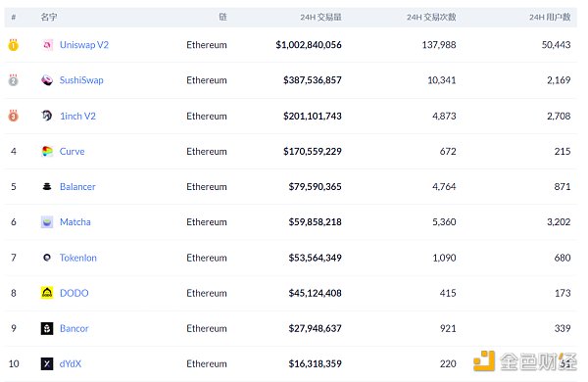588x382 pixels.
Task: Click the Balancer stacked stones icon
Action: pyautogui.click(x=47, y=187)
